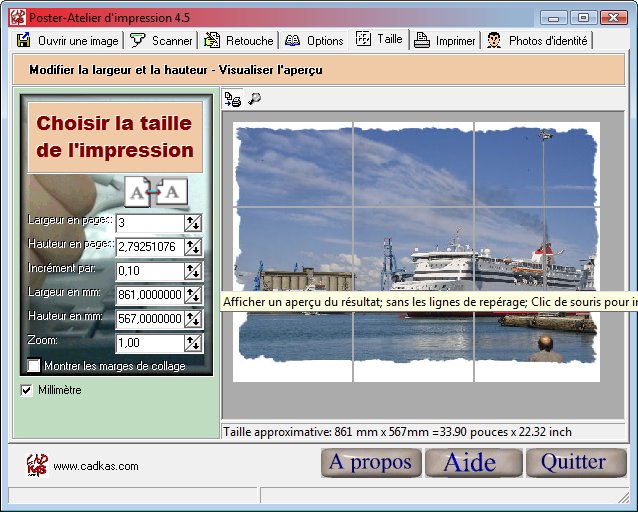Click the cadkas logo icon

(x=36, y=464)
